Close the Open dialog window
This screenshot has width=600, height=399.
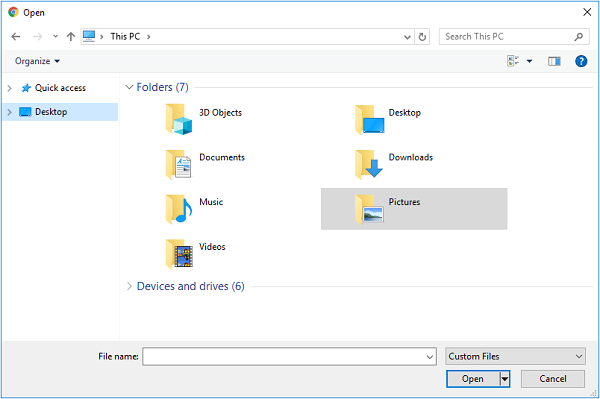pos(587,12)
